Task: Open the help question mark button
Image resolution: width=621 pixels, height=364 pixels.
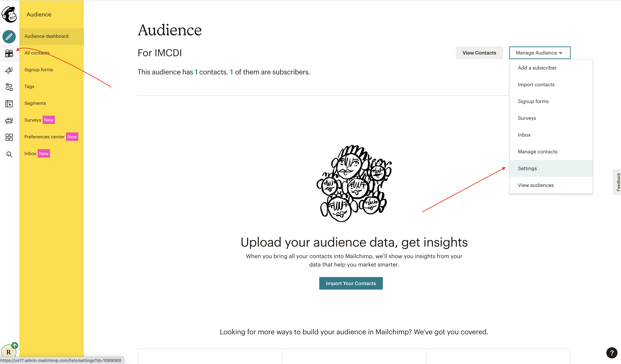Action: [x=612, y=353]
